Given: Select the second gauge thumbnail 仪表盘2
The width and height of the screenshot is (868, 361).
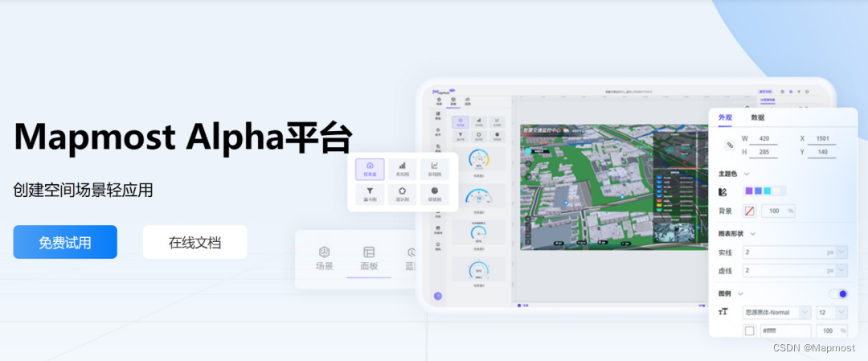Looking at the screenshot, I should pyautogui.click(x=479, y=196).
